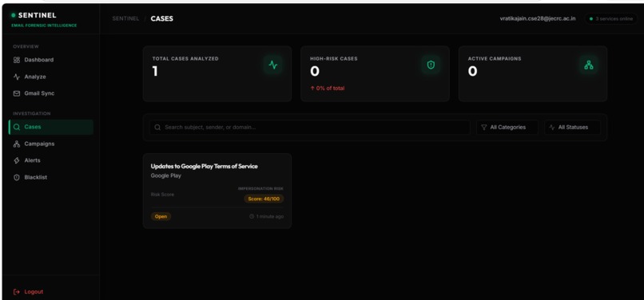Click the Campaigns network icon in sidebar

17,144
